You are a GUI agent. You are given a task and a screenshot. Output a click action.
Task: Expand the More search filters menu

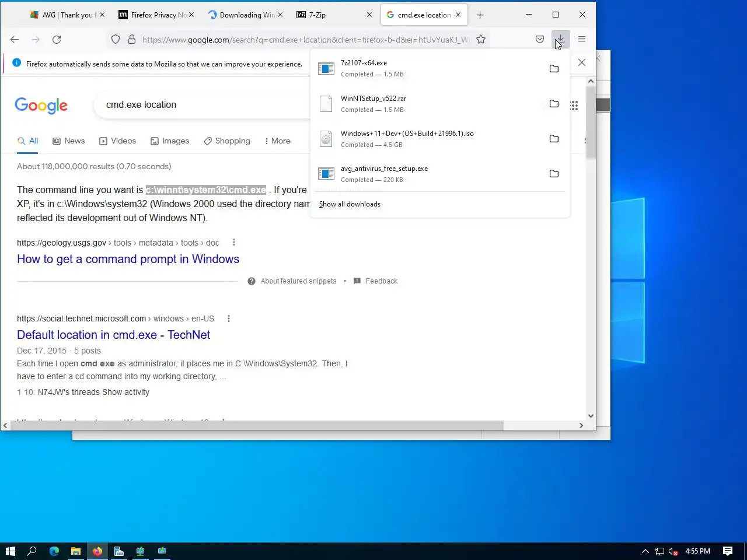coord(277,141)
